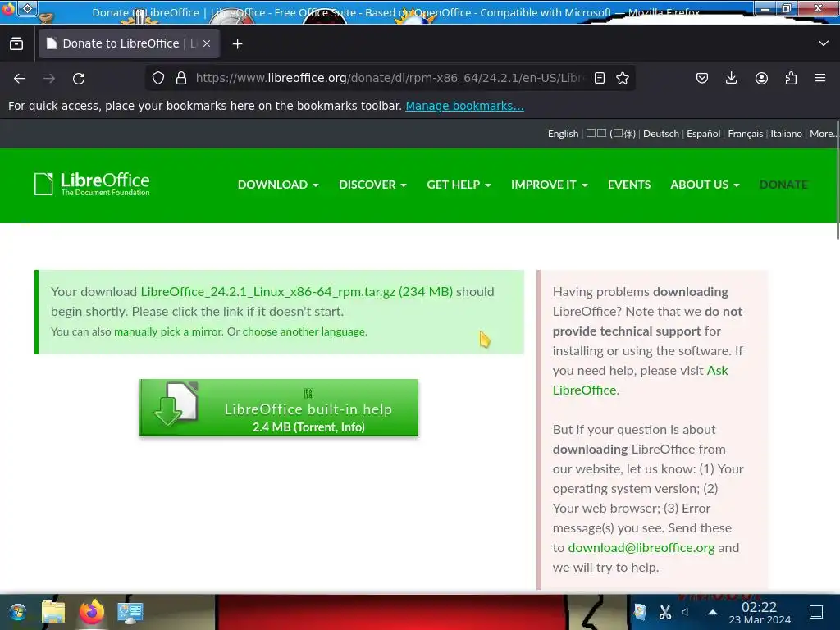Open the EVENTS page

(629, 185)
